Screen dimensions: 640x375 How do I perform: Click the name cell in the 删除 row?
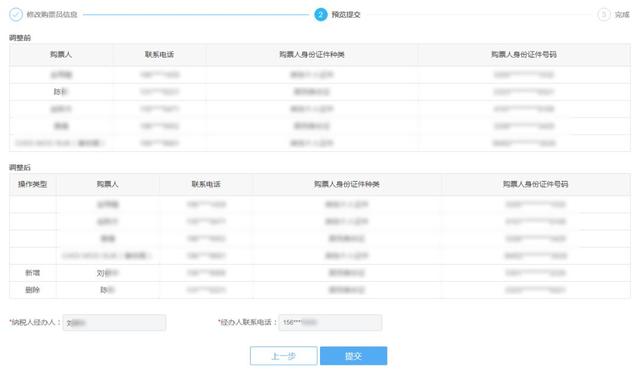108,290
